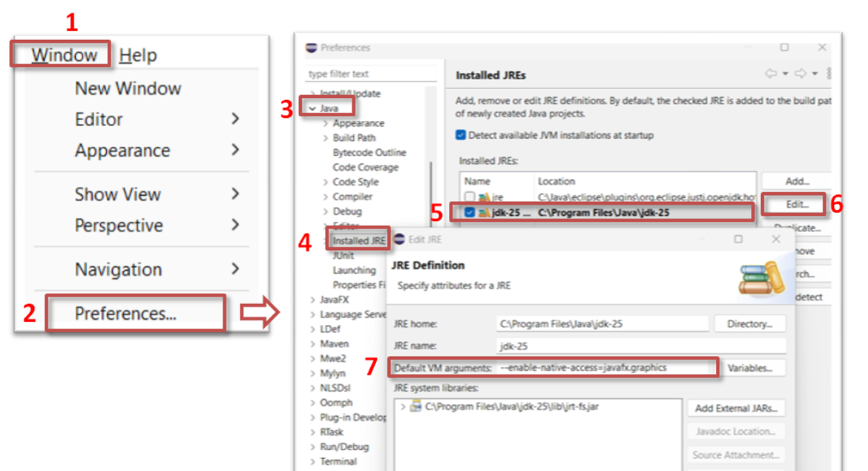The height and width of the screenshot is (471, 868).
Task: Click the Edit JRE dialog title bar icon
Action: click(398, 239)
